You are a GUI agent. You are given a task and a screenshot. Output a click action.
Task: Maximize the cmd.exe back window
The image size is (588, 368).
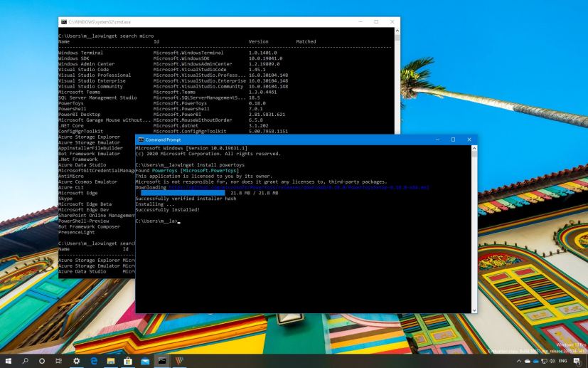point(376,22)
